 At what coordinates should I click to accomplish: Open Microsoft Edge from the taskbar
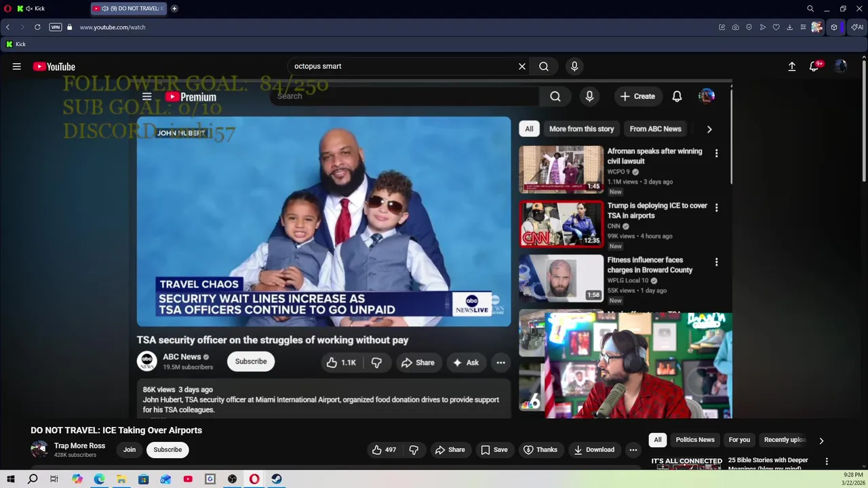pos(99,479)
